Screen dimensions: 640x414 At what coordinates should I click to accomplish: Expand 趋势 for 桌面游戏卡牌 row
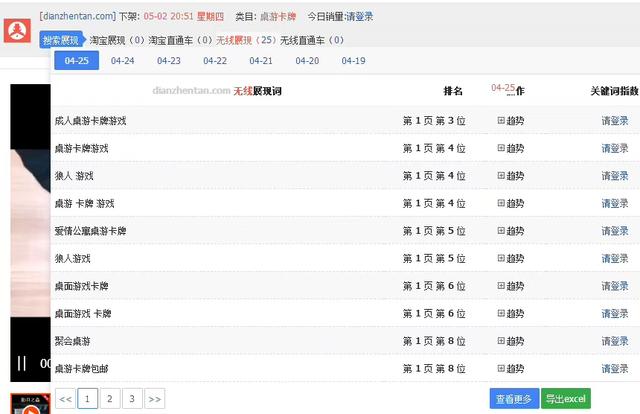click(x=511, y=286)
